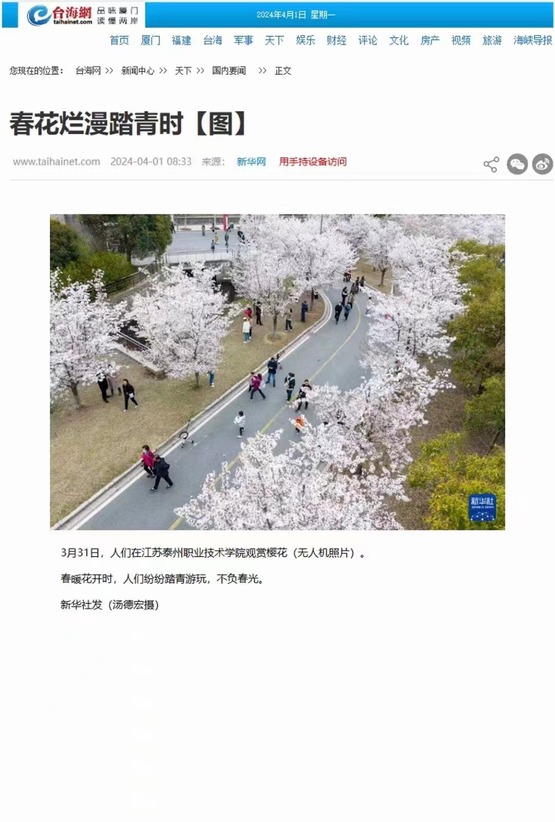Open the 海峡导报 link in the navigation
This screenshot has height=822, width=555.
pos(532,40)
